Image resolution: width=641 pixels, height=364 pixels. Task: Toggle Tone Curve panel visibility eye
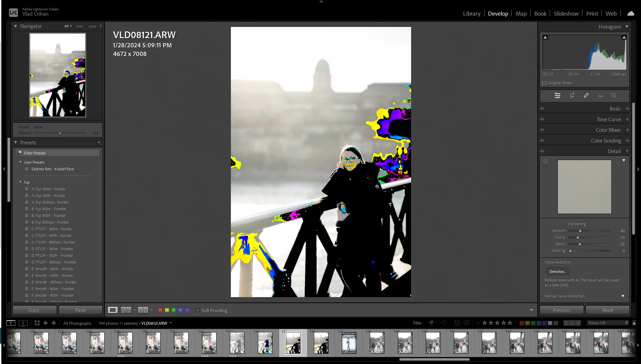[x=542, y=119]
